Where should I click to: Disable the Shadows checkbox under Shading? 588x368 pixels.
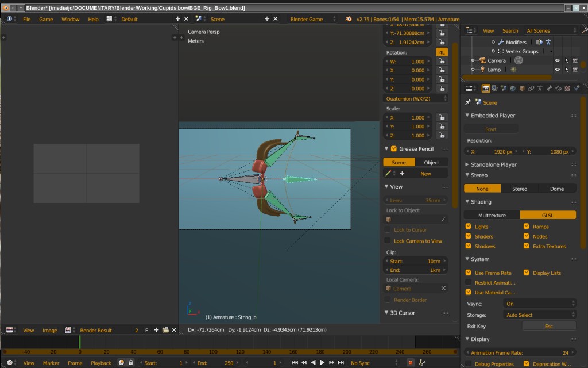coord(468,246)
